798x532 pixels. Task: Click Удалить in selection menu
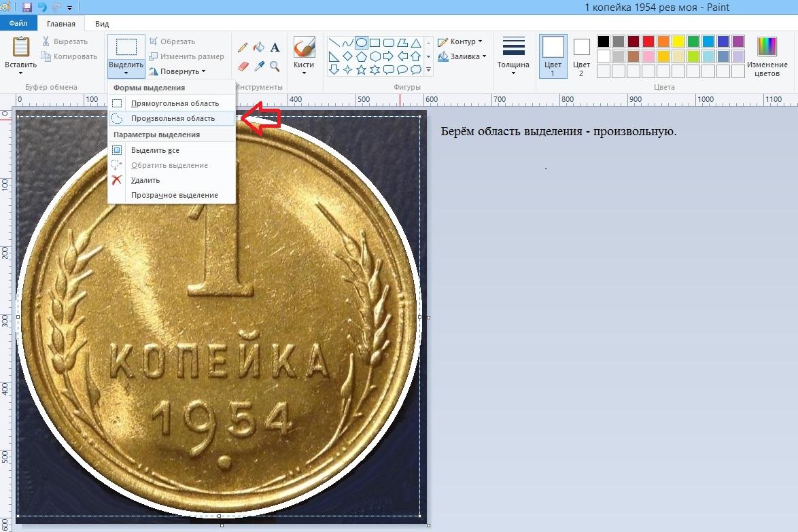click(172, 180)
